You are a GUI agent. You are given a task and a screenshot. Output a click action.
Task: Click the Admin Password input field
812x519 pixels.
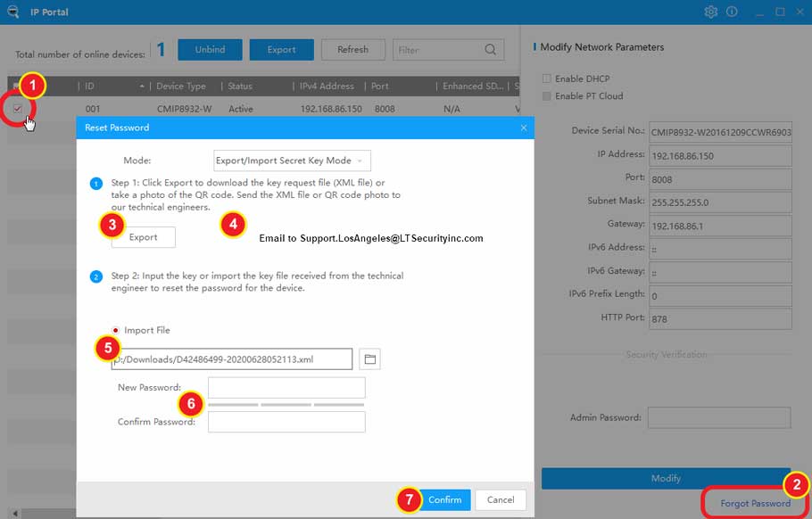(718, 417)
